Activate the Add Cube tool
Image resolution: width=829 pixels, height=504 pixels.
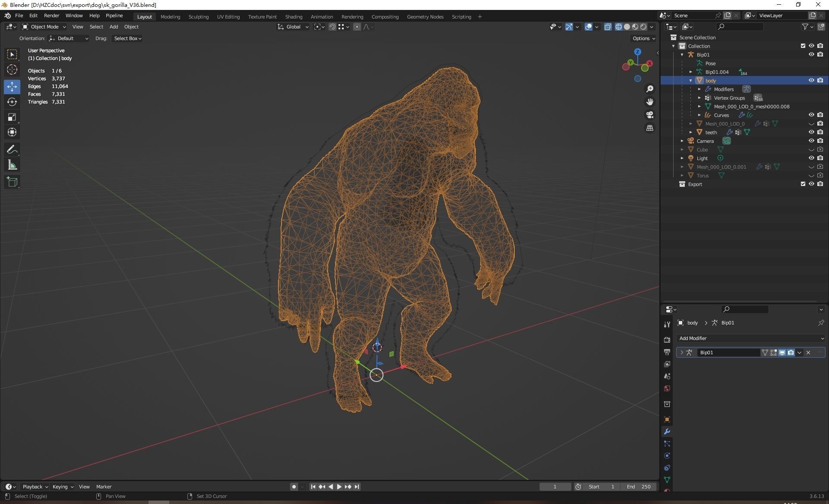12,182
